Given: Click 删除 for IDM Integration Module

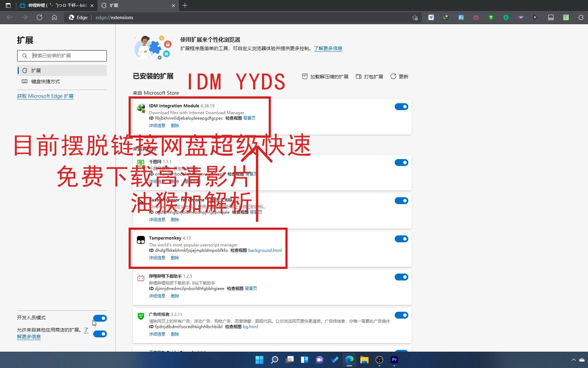Looking at the screenshot, I should pyautogui.click(x=175, y=126).
